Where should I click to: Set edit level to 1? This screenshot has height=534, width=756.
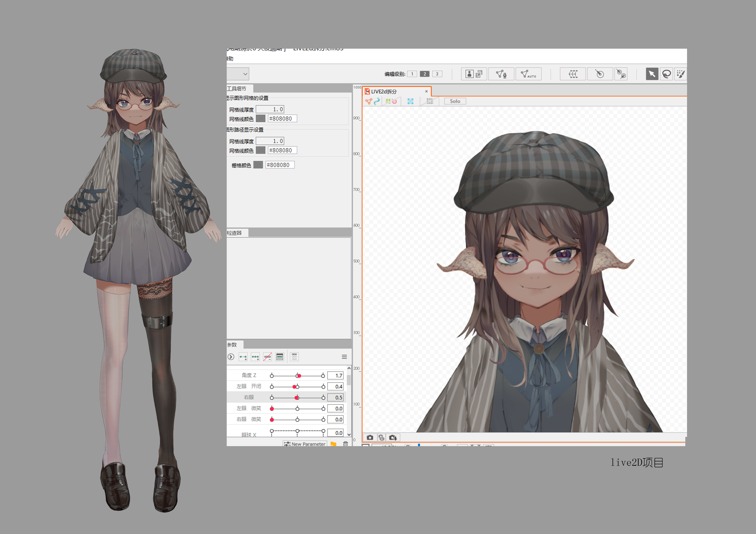(412, 74)
